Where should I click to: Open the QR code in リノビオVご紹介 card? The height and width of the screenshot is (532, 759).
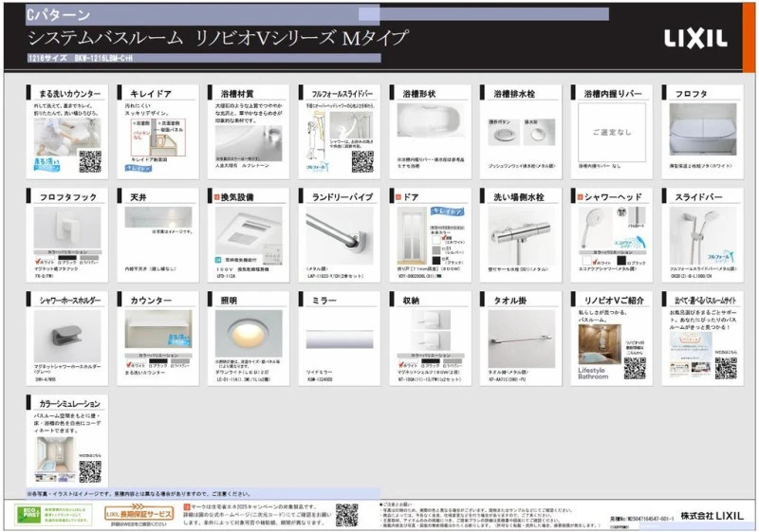click(635, 368)
